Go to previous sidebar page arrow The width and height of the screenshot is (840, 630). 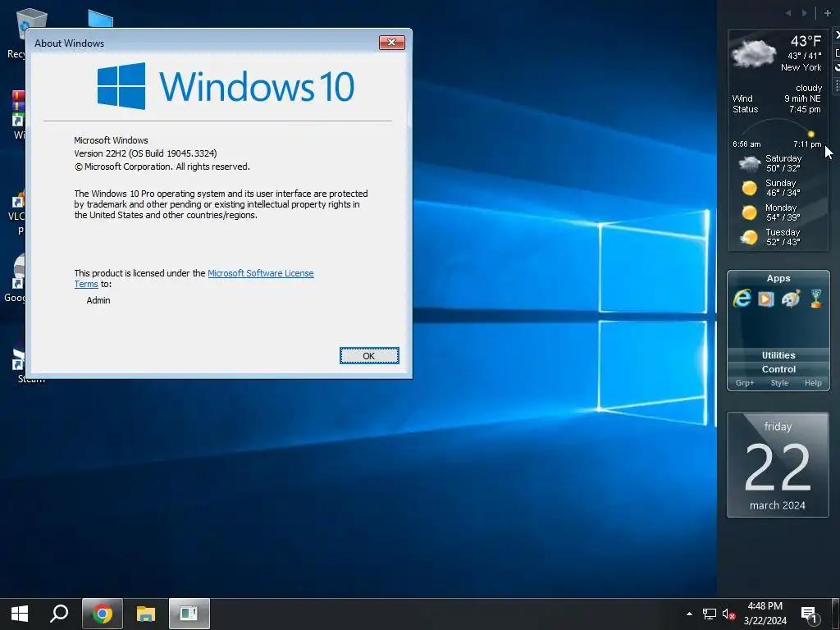(788, 13)
